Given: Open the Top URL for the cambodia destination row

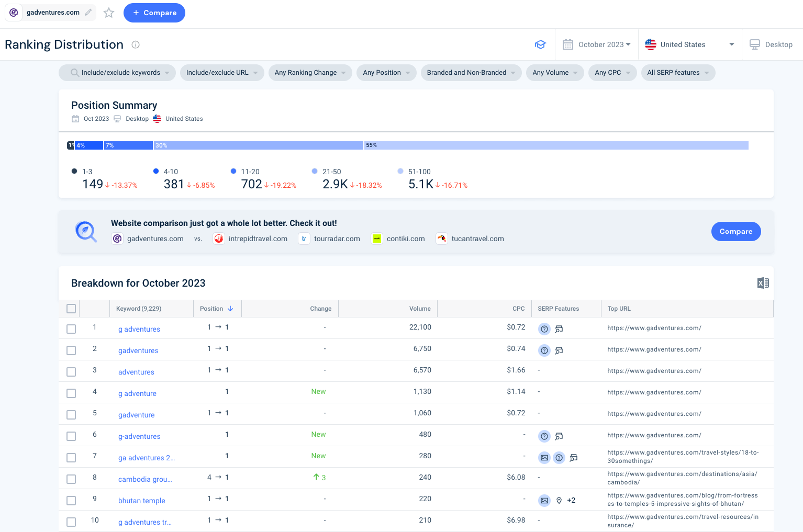Looking at the screenshot, I should 682,478.
